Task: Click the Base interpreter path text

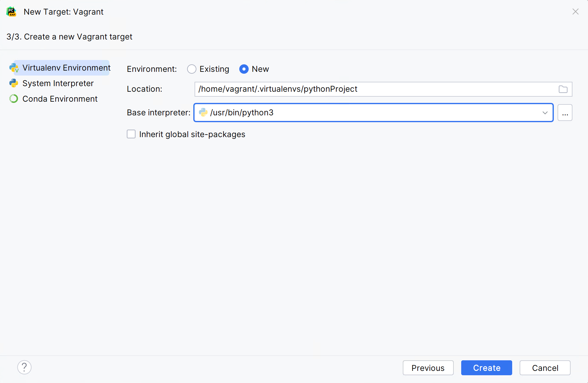Action: [x=242, y=113]
